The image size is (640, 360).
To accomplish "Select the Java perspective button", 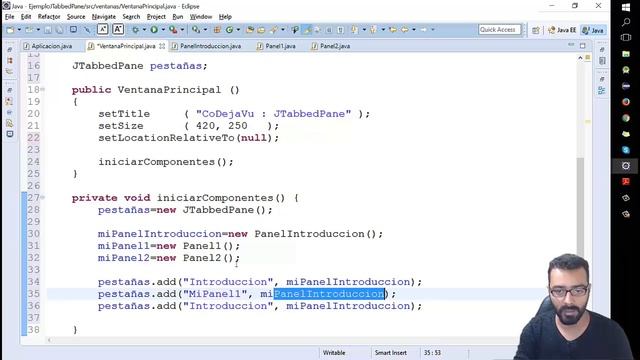I will pyautogui.click(x=593, y=30).
